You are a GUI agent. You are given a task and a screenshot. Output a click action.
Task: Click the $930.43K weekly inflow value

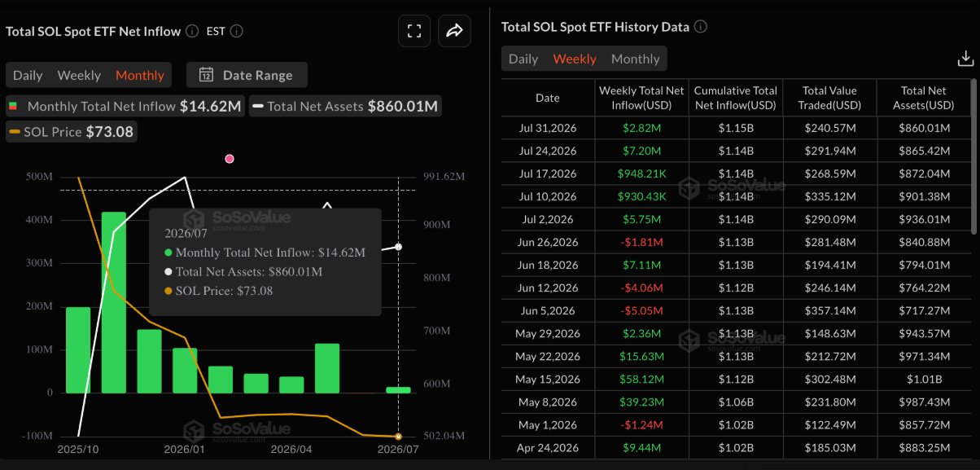(641, 196)
